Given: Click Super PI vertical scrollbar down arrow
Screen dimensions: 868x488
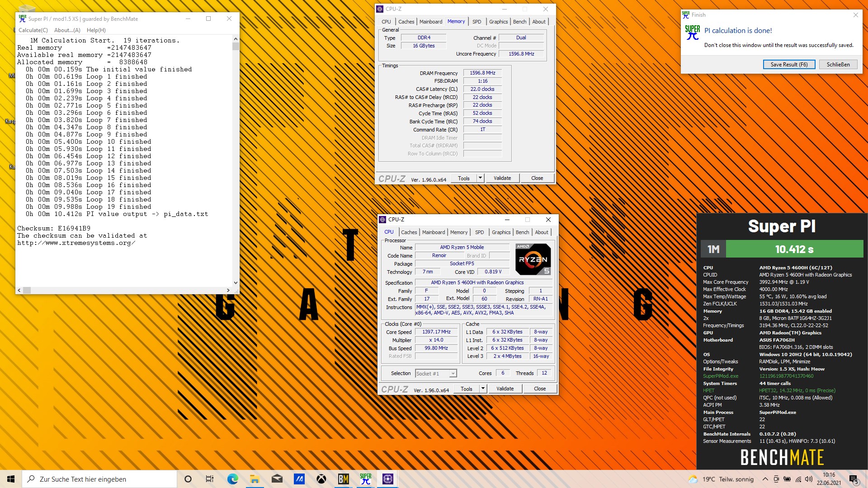Looking at the screenshot, I should (x=236, y=283).
